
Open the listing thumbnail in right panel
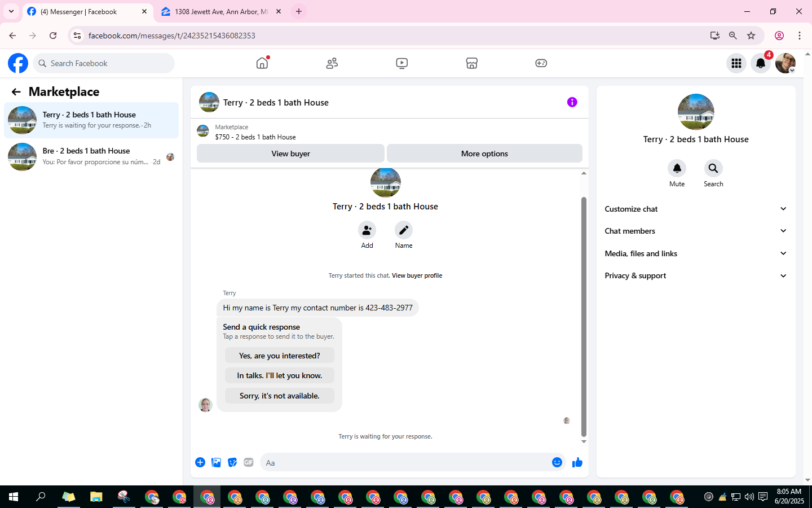pyautogui.click(x=696, y=112)
